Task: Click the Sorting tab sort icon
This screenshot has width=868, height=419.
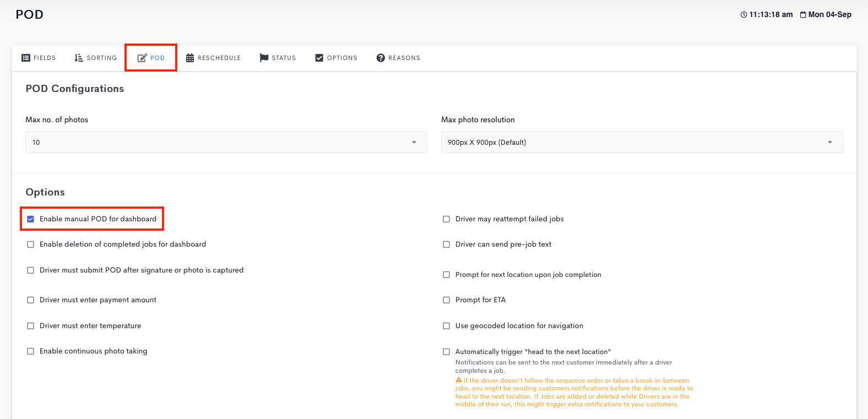Action: pyautogui.click(x=79, y=58)
